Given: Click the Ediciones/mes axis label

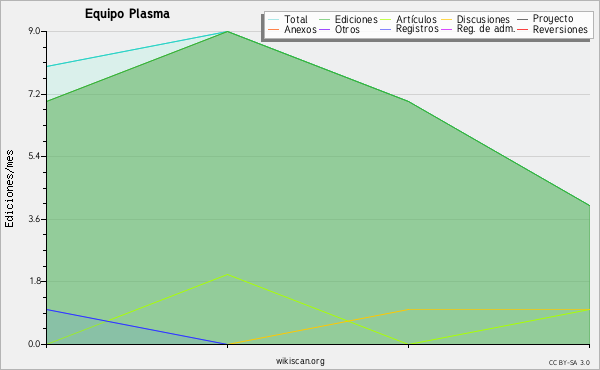Looking at the screenshot, I should pyautogui.click(x=9, y=189).
